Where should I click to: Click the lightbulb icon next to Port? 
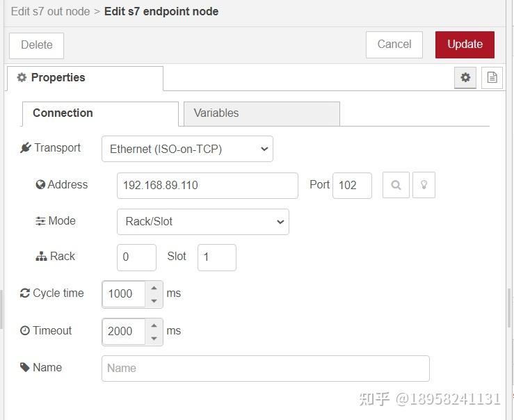pos(424,186)
